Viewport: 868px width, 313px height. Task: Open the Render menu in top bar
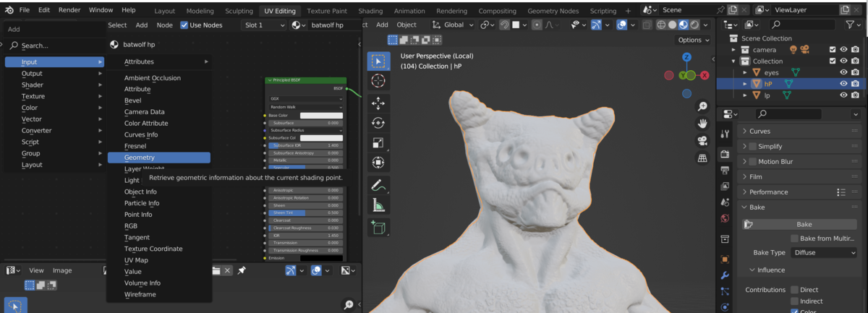click(69, 10)
